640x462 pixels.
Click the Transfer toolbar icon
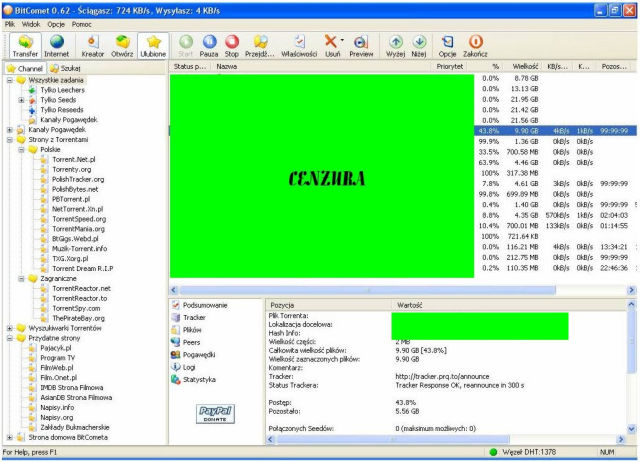24,45
